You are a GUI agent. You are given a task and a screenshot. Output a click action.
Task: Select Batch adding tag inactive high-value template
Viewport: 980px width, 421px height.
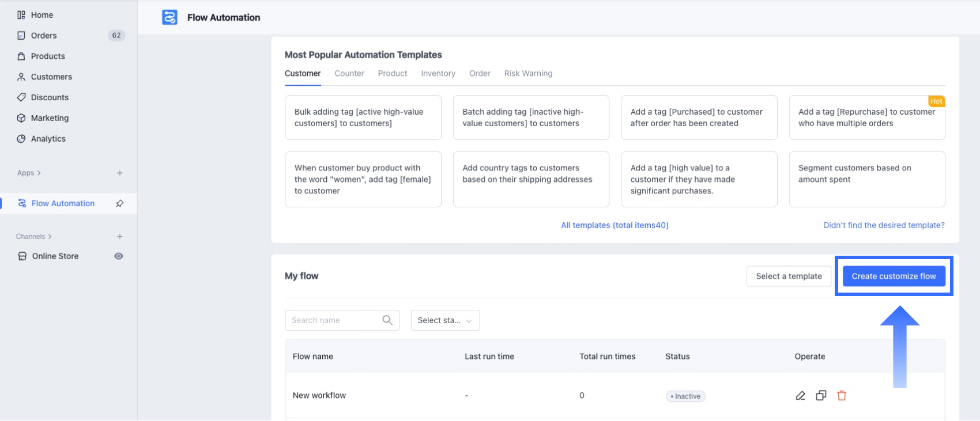pyautogui.click(x=531, y=117)
